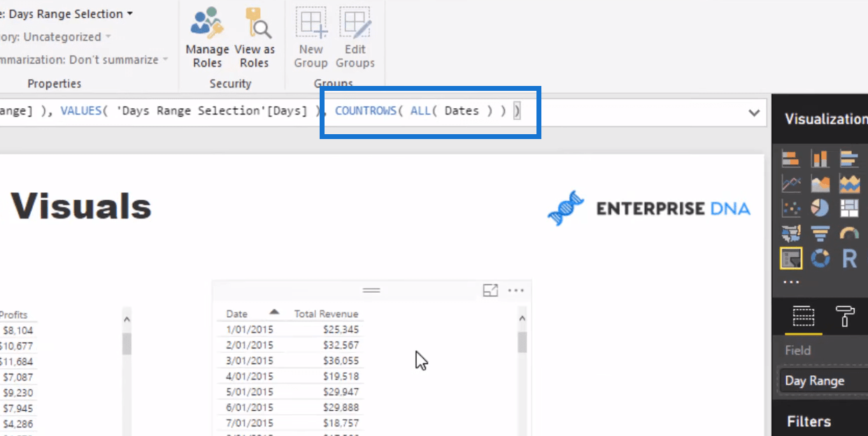Screen dimensions: 868x436
Task: Sort by the Date column header
Action: [237, 314]
